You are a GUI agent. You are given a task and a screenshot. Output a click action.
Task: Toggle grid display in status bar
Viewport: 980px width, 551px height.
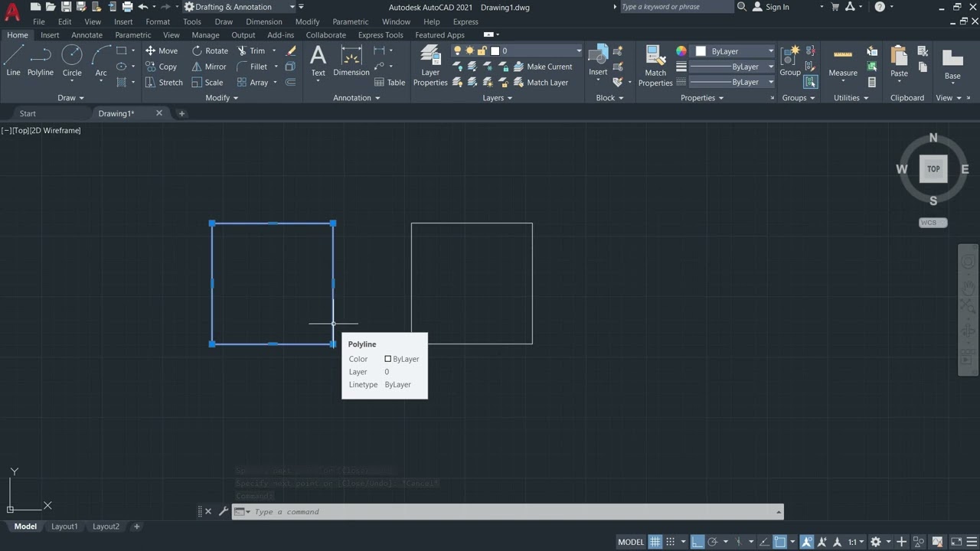[x=655, y=542]
